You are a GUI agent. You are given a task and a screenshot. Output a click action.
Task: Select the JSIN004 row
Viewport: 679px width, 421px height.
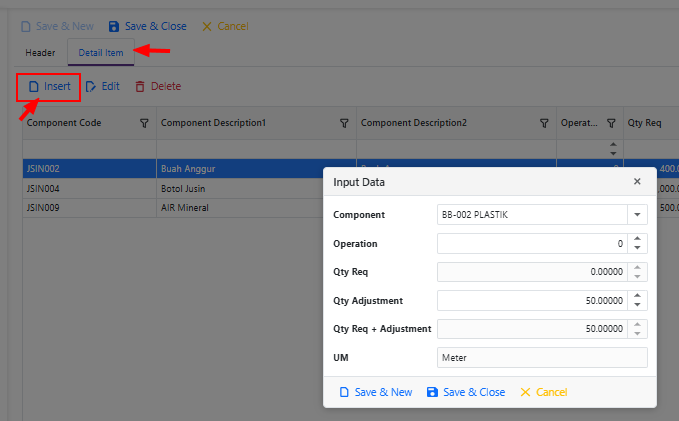(x=173, y=188)
